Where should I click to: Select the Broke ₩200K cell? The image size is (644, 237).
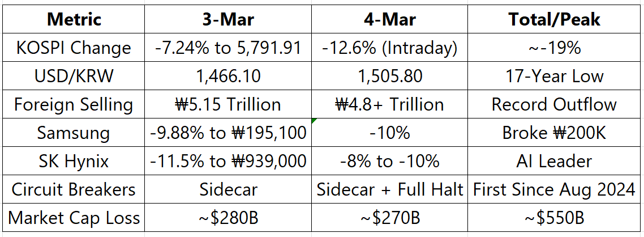click(554, 133)
